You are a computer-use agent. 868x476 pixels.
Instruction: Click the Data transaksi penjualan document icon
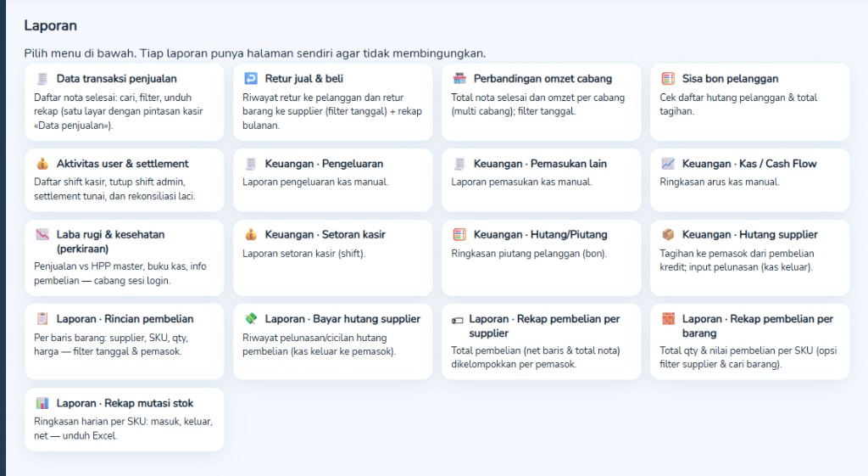(x=42, y=79)
